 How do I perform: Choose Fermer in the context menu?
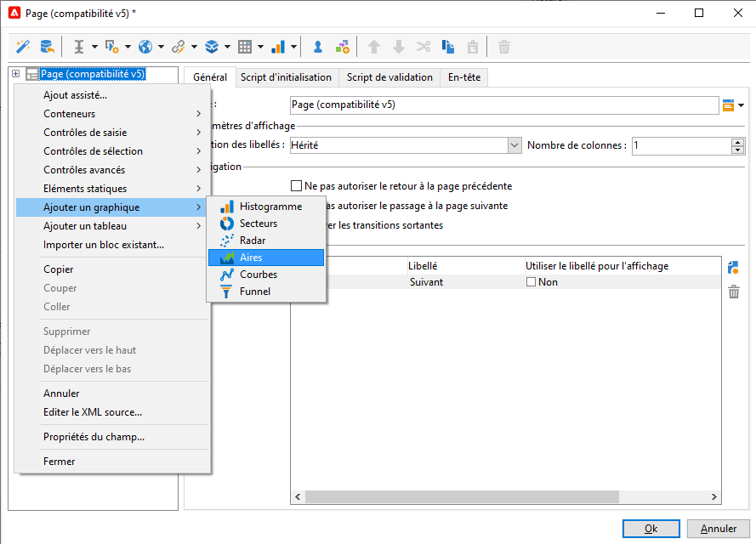tap(113, 461)
